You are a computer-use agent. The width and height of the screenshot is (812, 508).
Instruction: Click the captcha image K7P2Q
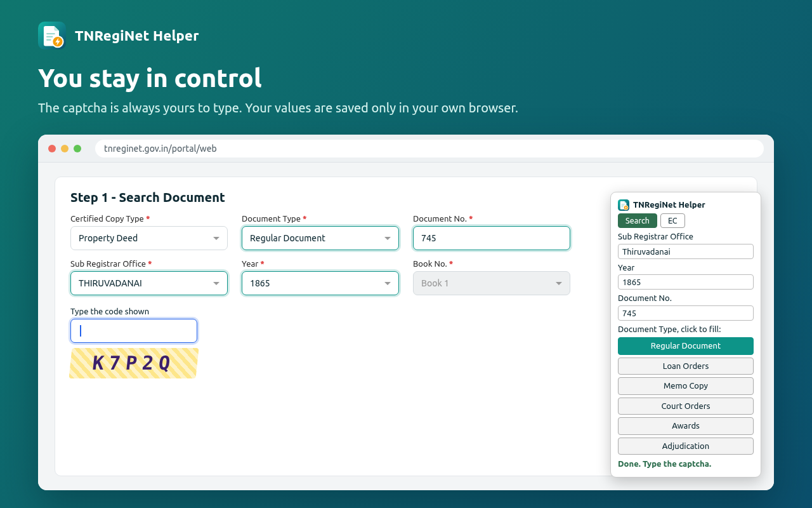(134, 363)
